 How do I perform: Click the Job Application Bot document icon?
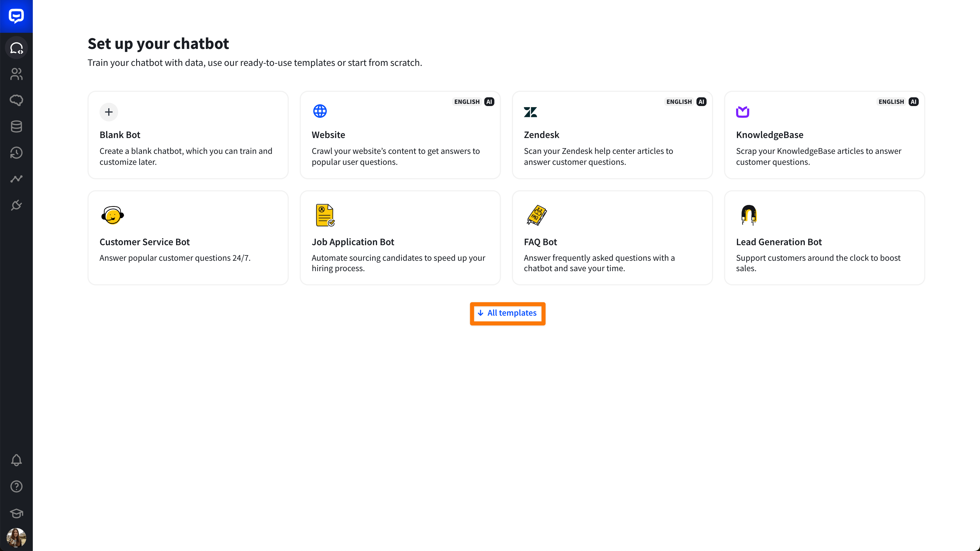pos(325,215)
